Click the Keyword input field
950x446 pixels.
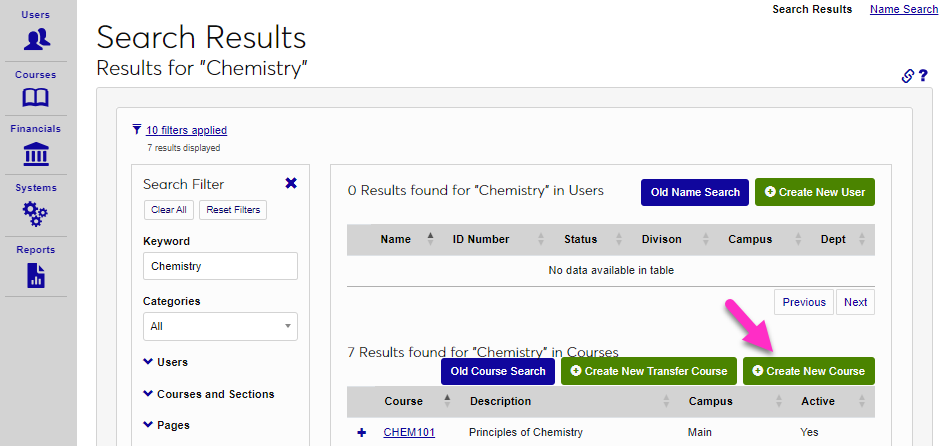click(220, 266)
